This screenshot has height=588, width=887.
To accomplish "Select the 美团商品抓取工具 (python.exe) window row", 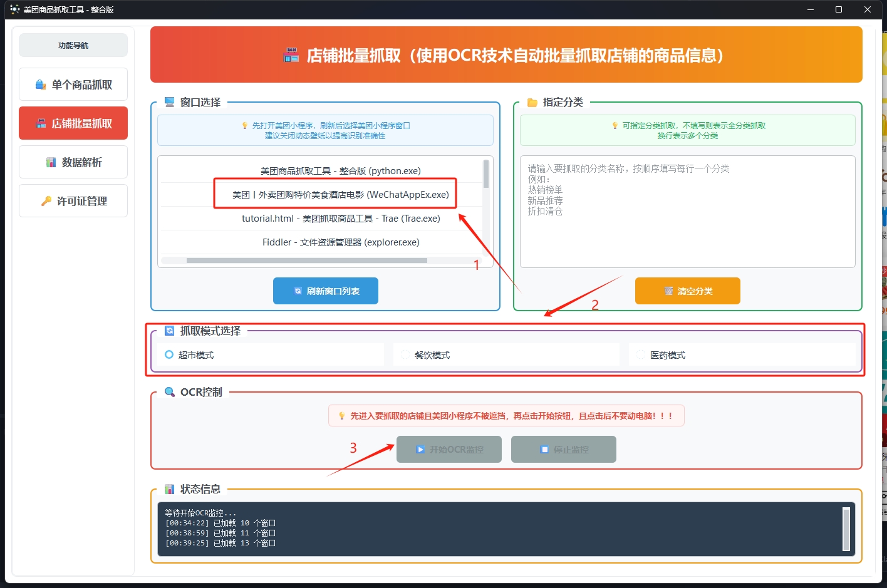I will coord(321,171).
